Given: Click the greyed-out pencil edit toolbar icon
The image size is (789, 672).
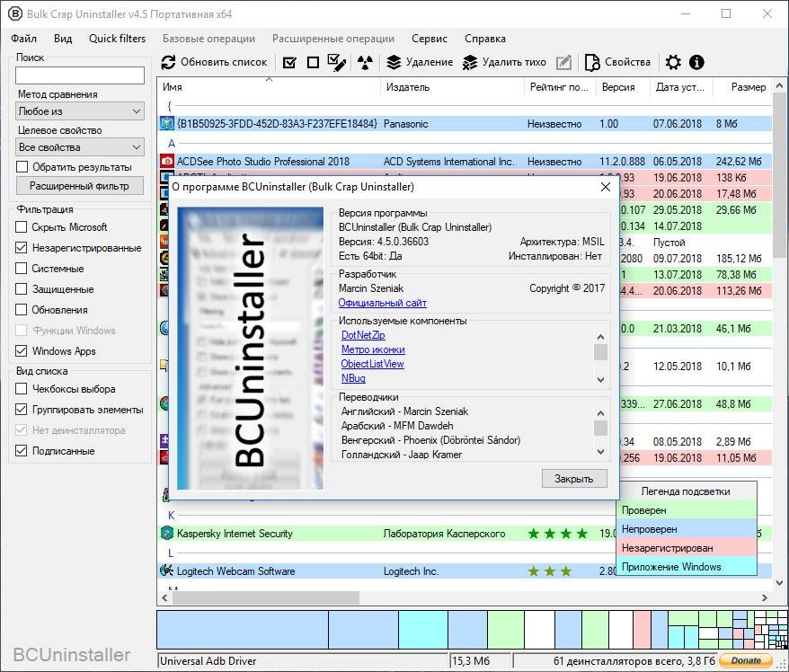Looking at the screenshot, I should tap(563, 62).
